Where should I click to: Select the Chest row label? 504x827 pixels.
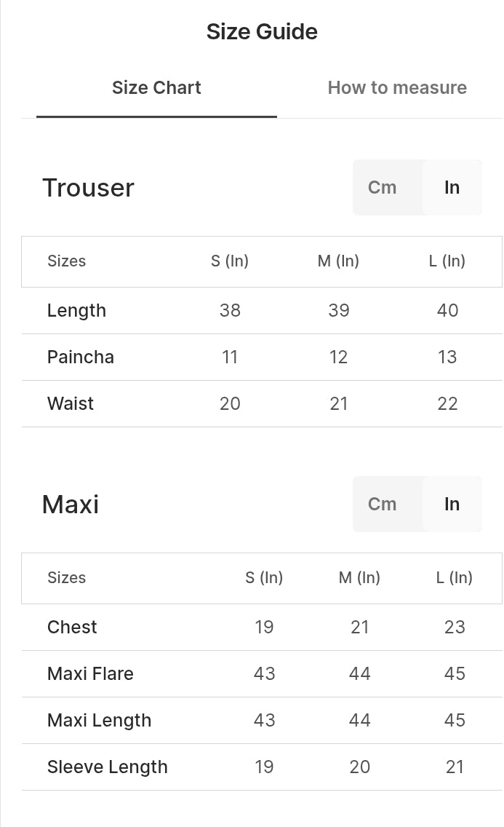click(x=72, y=628)
